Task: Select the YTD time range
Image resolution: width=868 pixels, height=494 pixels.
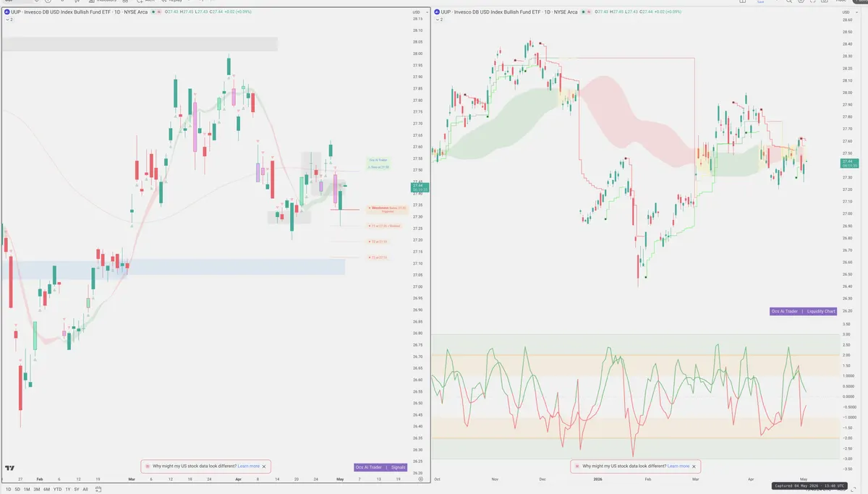Action: (57, 490)
